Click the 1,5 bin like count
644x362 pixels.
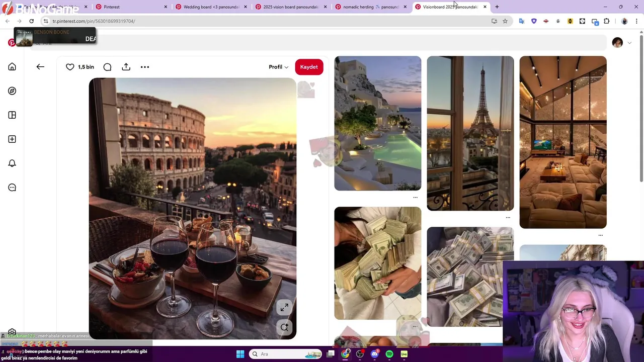pos(86,67)
